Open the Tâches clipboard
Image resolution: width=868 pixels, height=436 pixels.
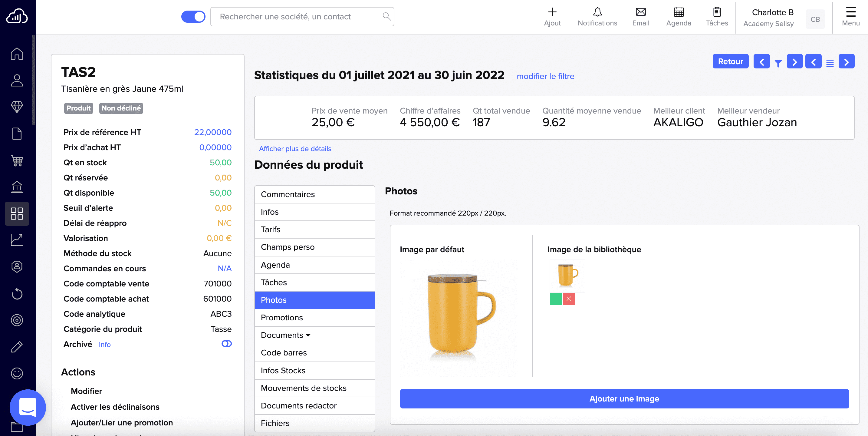coord(716,16)
